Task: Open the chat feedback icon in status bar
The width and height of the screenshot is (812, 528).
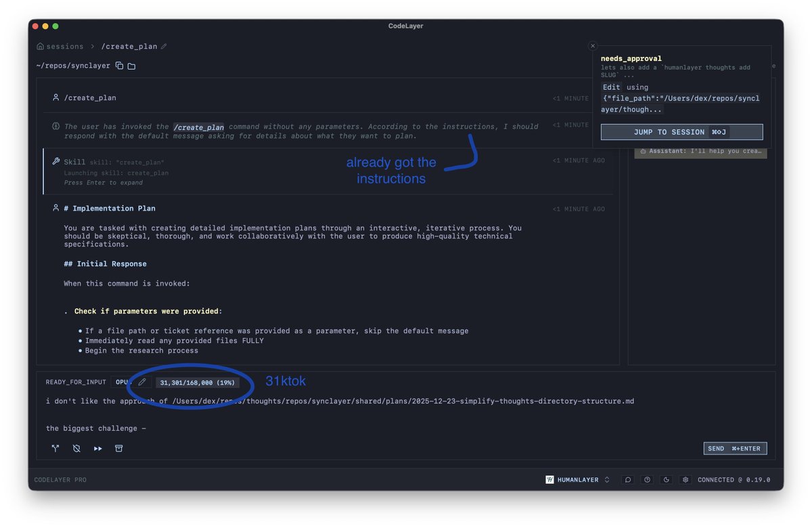Action: click(x=627, y=479)
